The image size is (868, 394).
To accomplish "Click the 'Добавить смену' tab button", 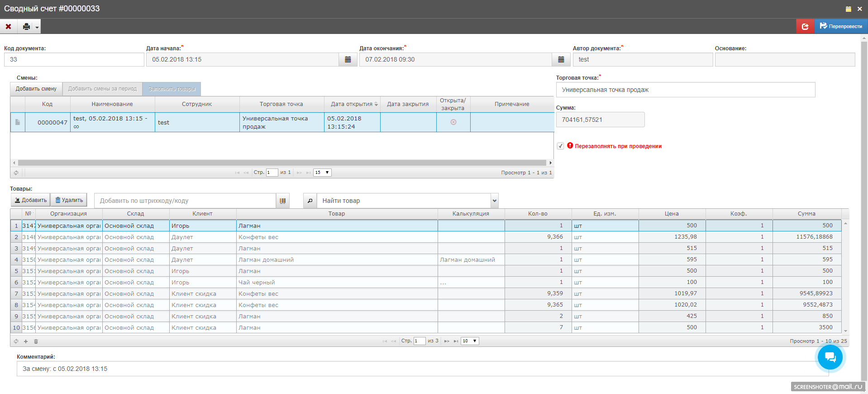I will [36, 89].
